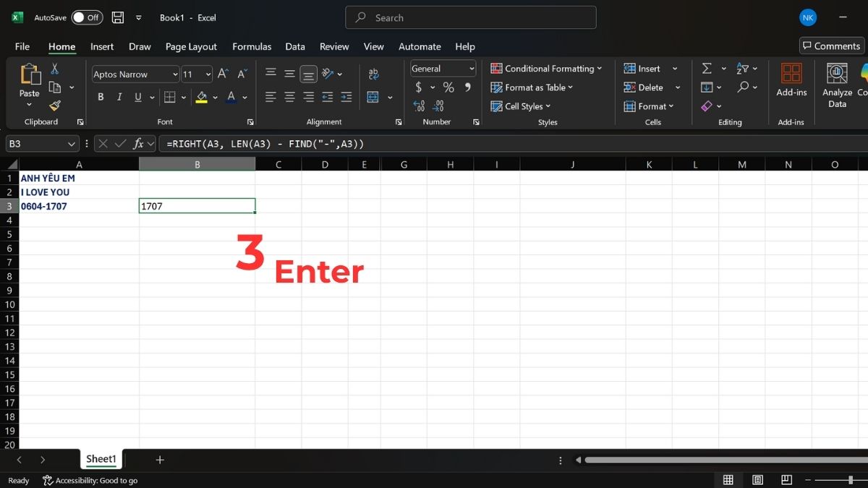Image resolution: width=868 pixels, height=488 pixels.
Task: Click the Center alignment icon
Action: 289,96
